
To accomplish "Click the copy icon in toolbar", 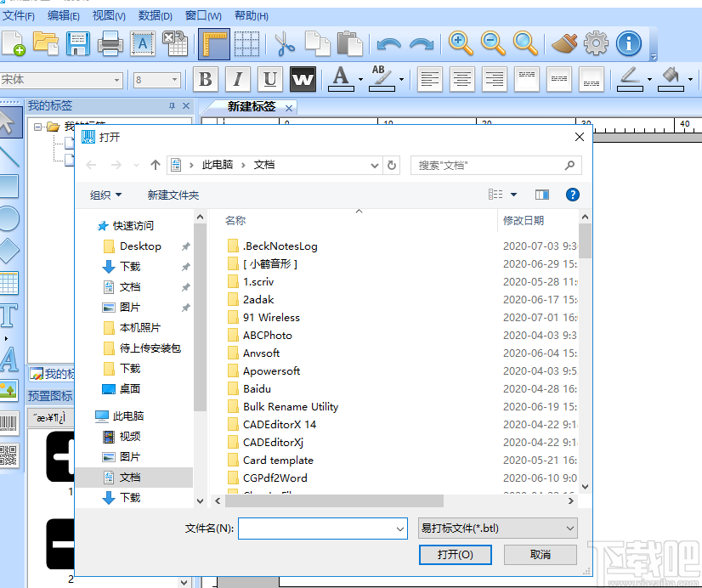I will pos(317,43).
